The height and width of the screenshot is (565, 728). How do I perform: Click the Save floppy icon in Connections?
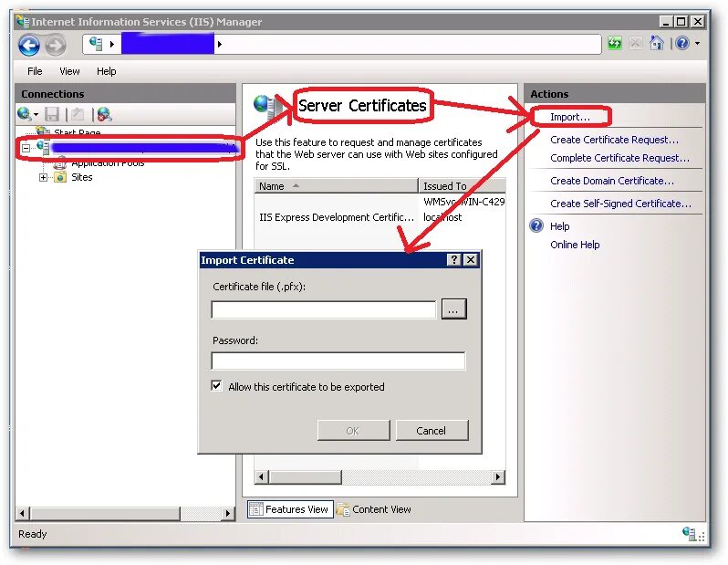[x=51, y=114]
